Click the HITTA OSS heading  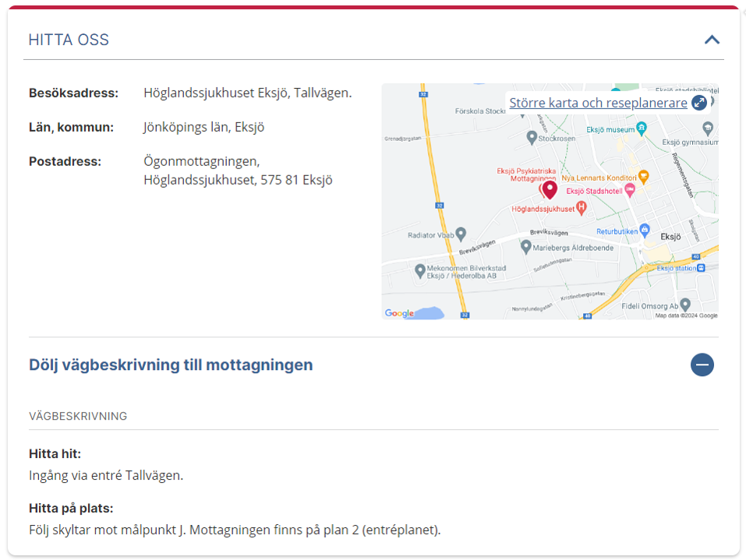tap(69, 40)
